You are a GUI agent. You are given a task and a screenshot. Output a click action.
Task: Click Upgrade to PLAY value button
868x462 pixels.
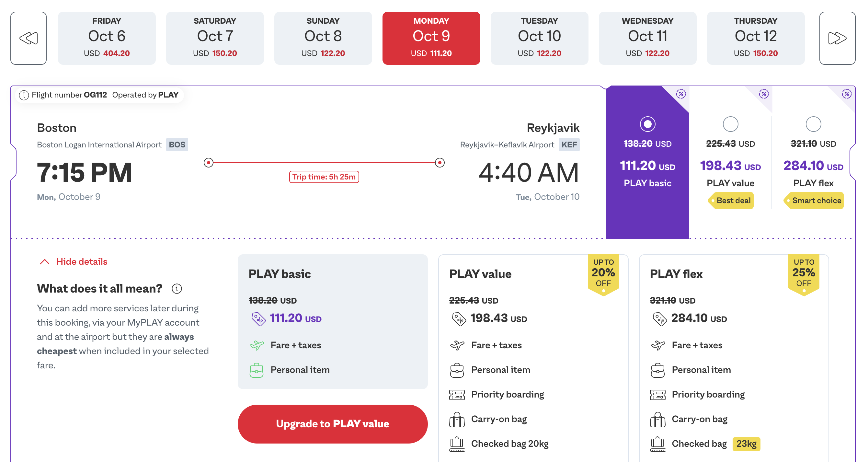[x=332, y=423]
